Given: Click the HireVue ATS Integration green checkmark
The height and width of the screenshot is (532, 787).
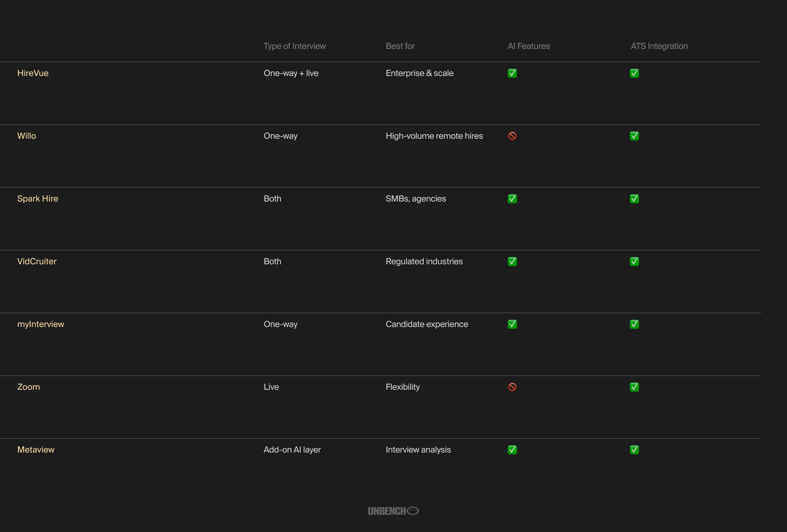Looking at the screenshot, I should tap(634, 73).
